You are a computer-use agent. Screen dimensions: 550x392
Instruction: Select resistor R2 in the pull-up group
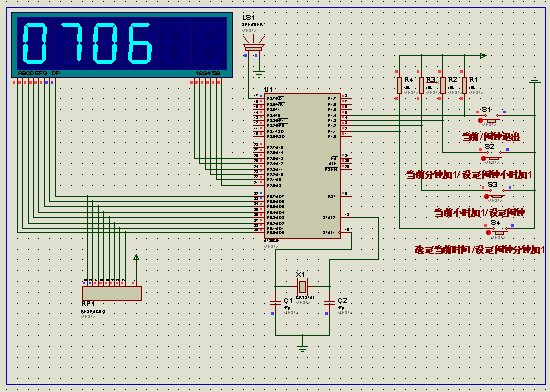[443, 85]
